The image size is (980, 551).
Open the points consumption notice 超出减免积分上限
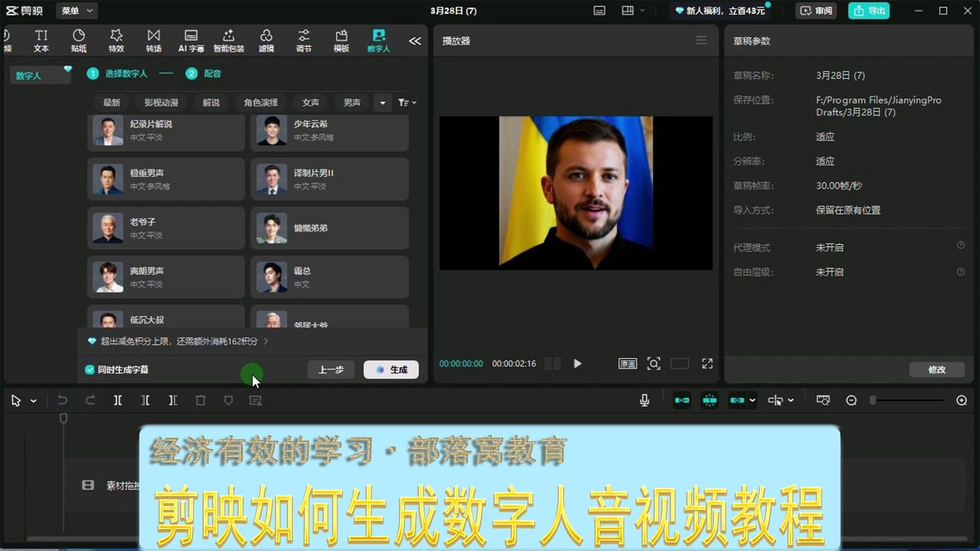point(178,341)
